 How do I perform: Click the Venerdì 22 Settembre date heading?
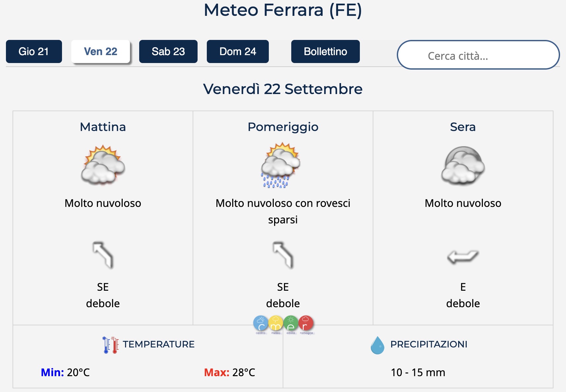click(283, 89)
